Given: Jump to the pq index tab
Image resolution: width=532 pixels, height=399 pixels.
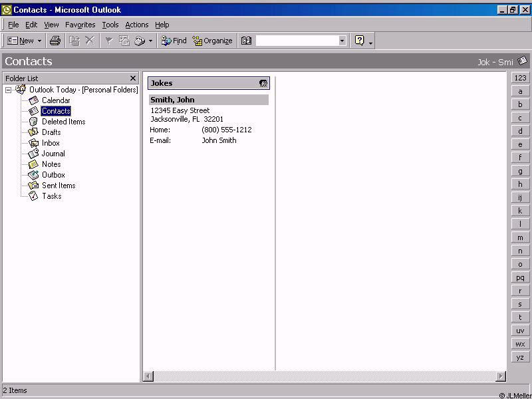Looking at the screenshot, I should tap(520, 277).
